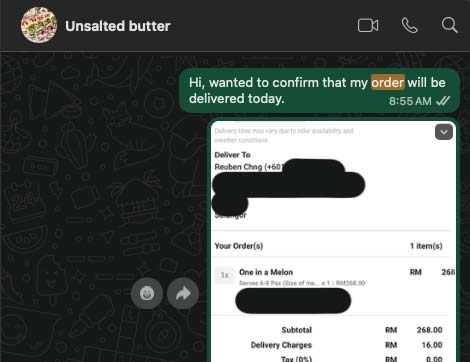
Task: Click highlighted word "order" in message
Action: tap(388, 82)
